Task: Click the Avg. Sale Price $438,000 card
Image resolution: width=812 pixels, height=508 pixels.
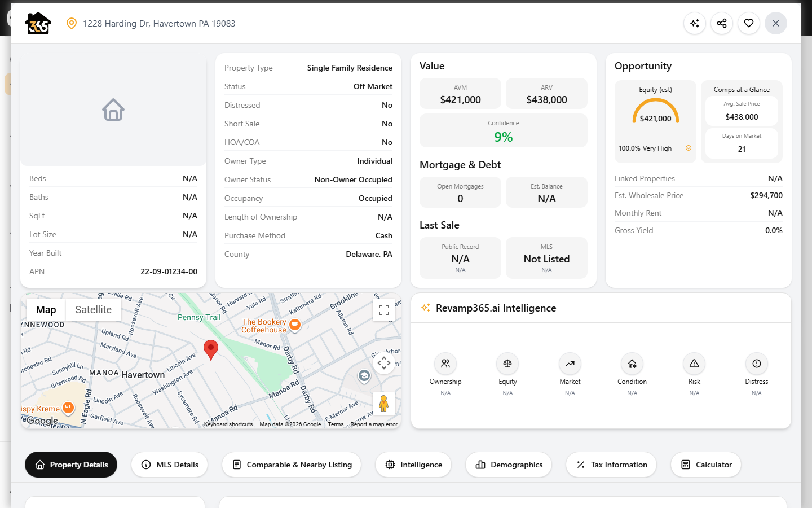Action: [742, 111]
